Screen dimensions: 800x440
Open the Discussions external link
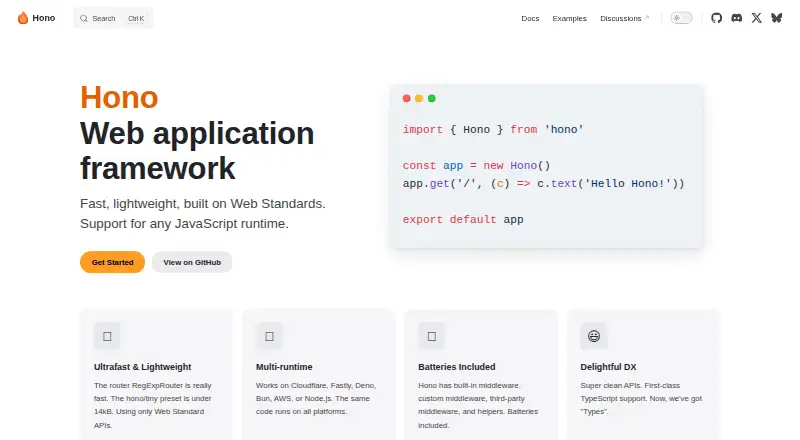(624, 18)
